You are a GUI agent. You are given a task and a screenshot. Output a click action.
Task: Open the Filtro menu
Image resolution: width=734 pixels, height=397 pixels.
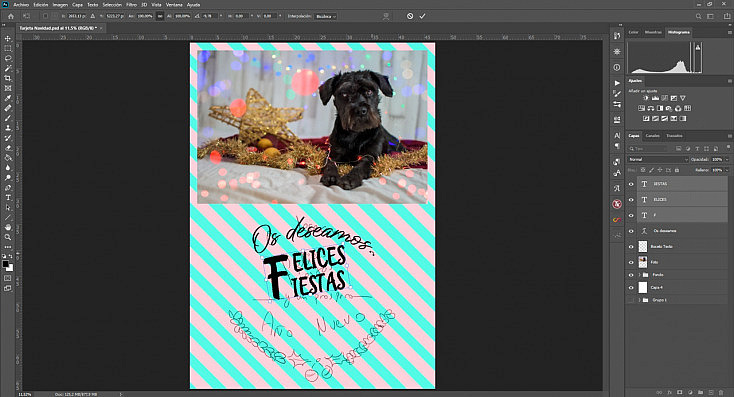[132, 5]
